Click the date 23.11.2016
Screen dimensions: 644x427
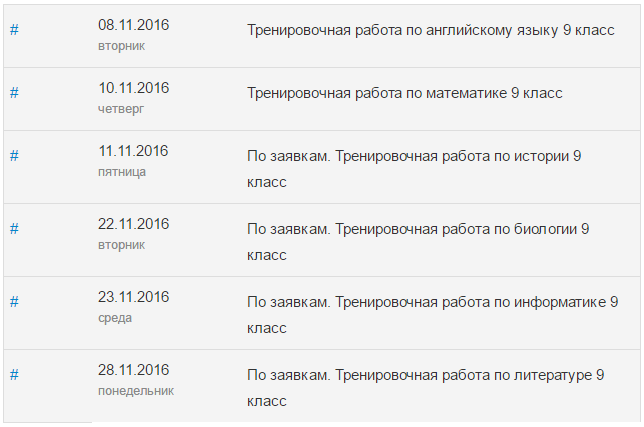click(x=134, y=297)
